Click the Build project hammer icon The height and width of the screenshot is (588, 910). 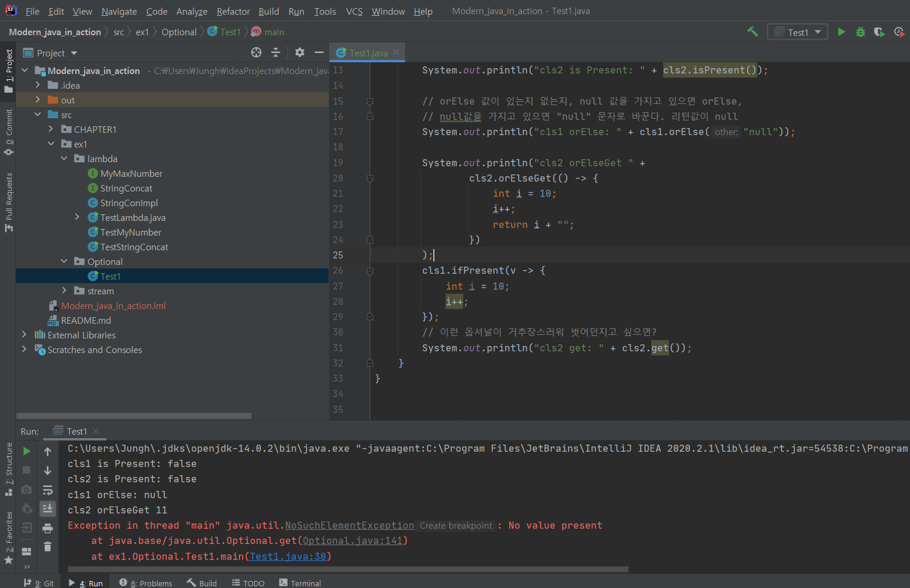[752, 32]
